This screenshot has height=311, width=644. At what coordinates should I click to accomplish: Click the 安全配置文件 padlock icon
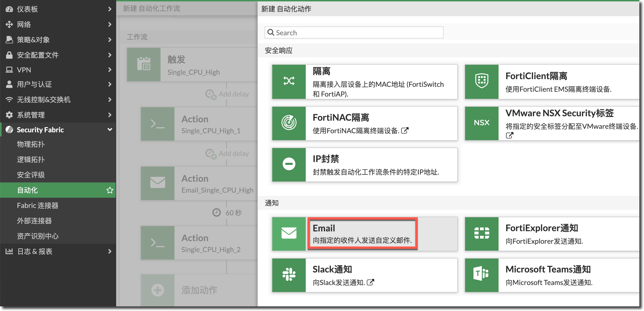9,55
